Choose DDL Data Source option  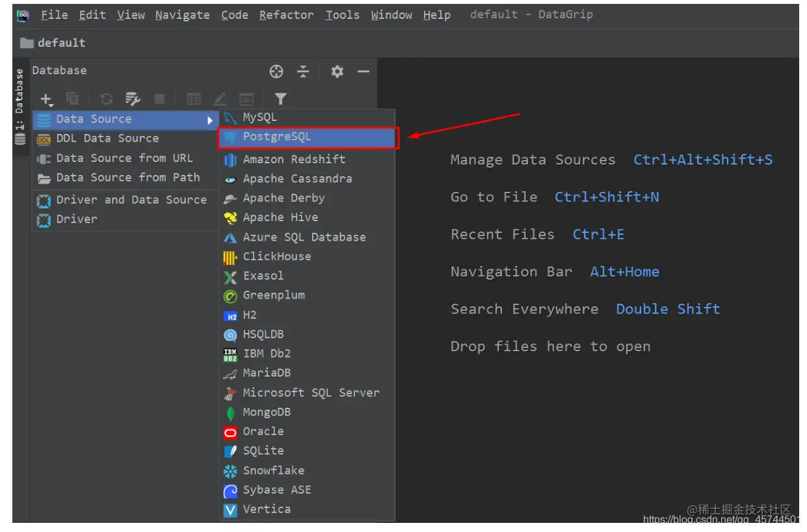click(126, 139)
